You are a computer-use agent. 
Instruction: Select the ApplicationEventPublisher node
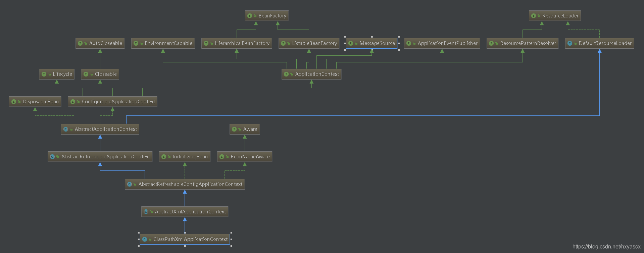click(x=442, y=43)
